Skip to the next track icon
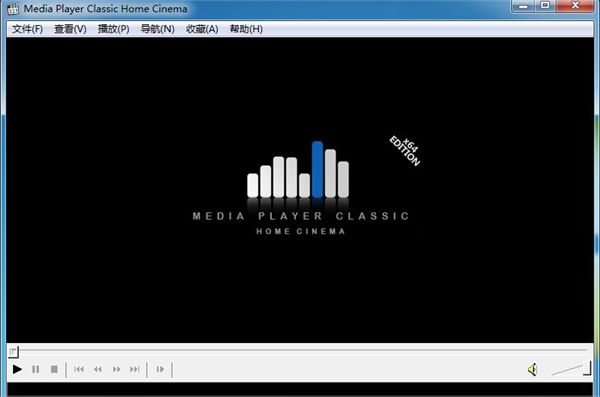The height and width of the screenshot is (397, 600). click(x=135, y=369)
